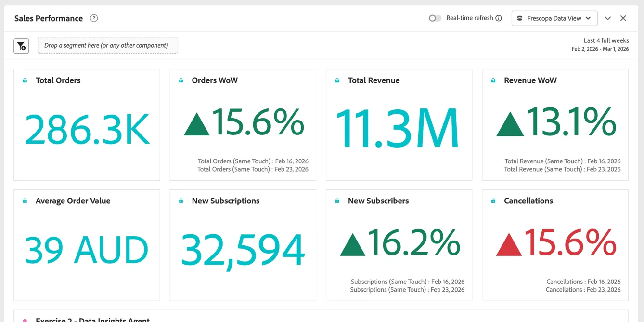Click the lock icon on New Subscribers card
This screenshot has width=644, height=322.
[337, 201]
